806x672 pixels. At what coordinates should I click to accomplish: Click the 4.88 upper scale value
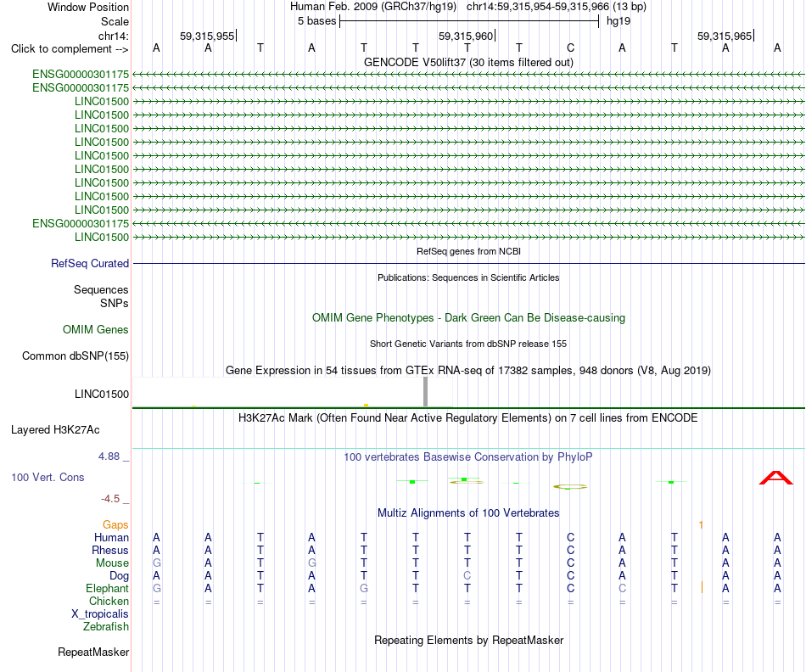pos(109,456)
